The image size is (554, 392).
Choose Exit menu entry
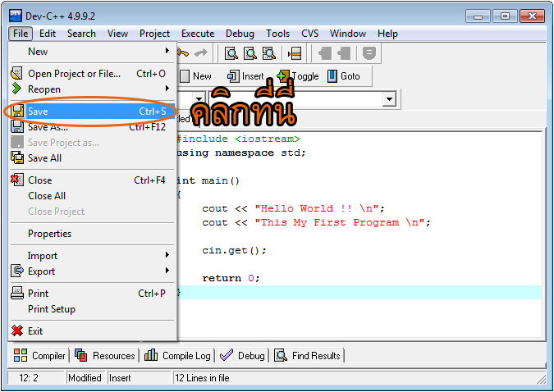point(93,331)
